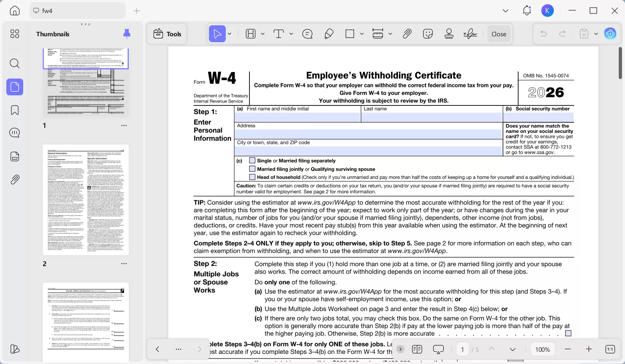Image resolution: width=625 pixels, height=364 pixels.
Task: Click the paperclip attachment tool in toolbar
Action: 407,34
